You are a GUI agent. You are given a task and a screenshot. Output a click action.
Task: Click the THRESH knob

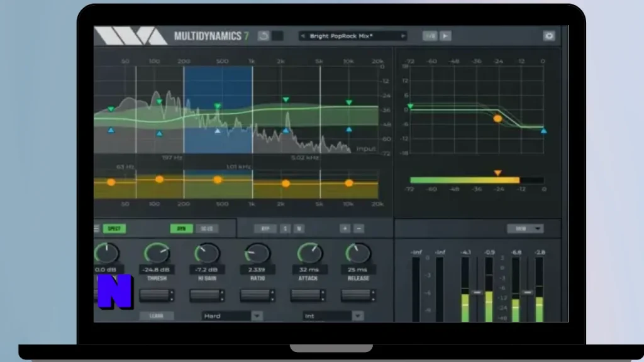pos(157,253)
